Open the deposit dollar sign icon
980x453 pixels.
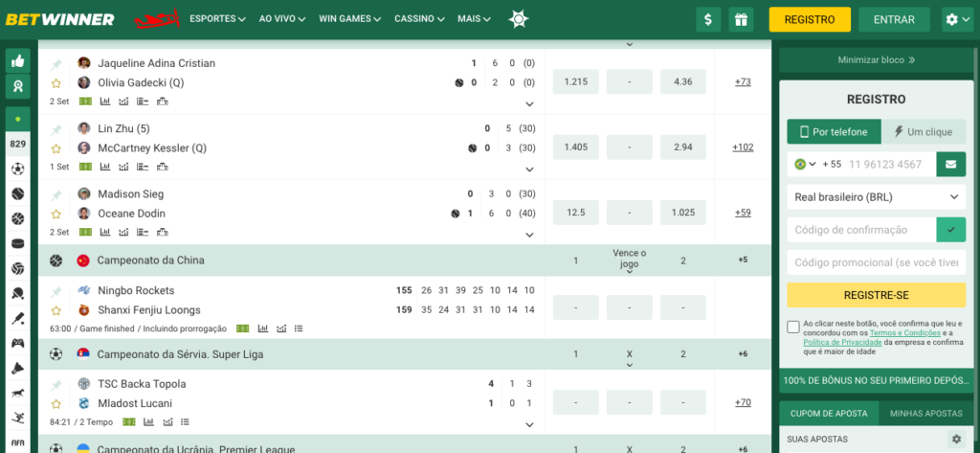(708, 19)
